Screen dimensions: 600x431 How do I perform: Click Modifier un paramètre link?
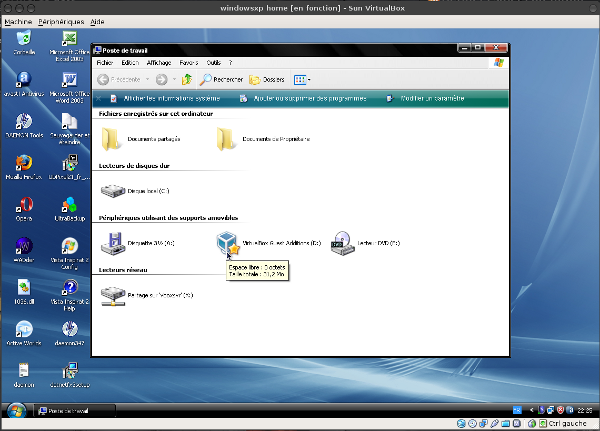426,99
